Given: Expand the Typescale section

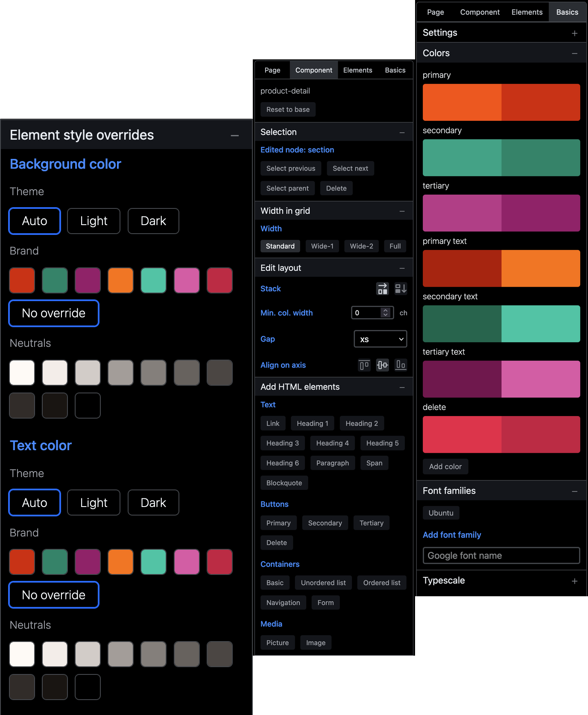Looking at the screenshot, I should click(574, 581).
